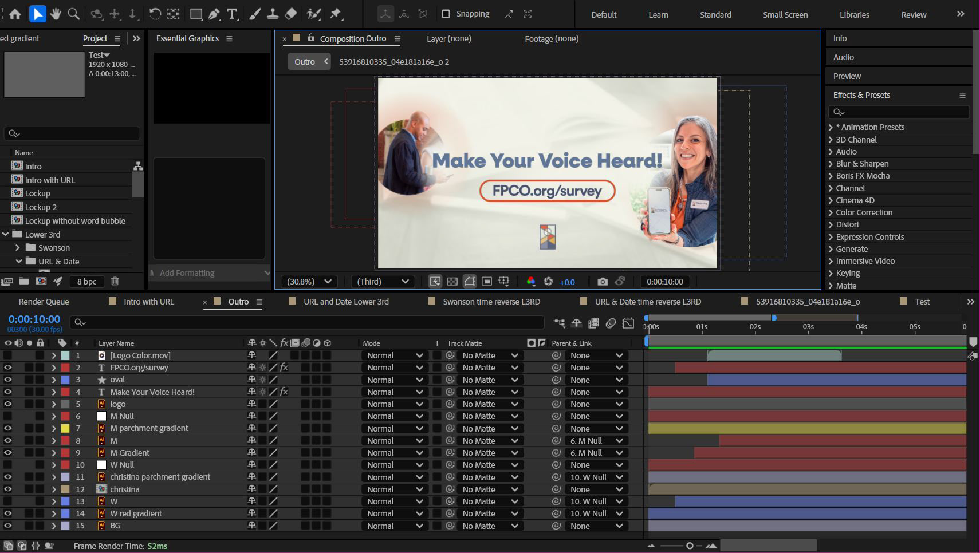
Task: Show the [Logo Color.mov] layer
Action: coord(8,355)
